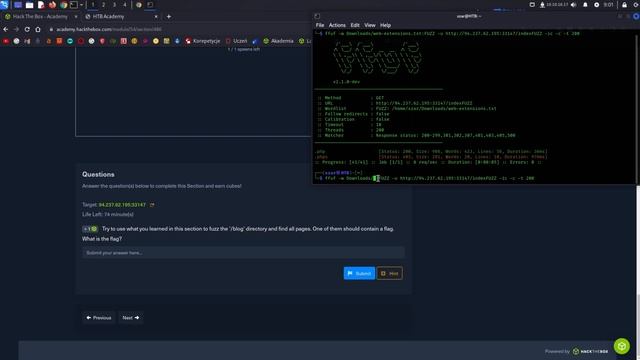Image resolution: width=640 pixels, height=360 pixels.
Task: Submit the flag answer
Action: (359, 273)
